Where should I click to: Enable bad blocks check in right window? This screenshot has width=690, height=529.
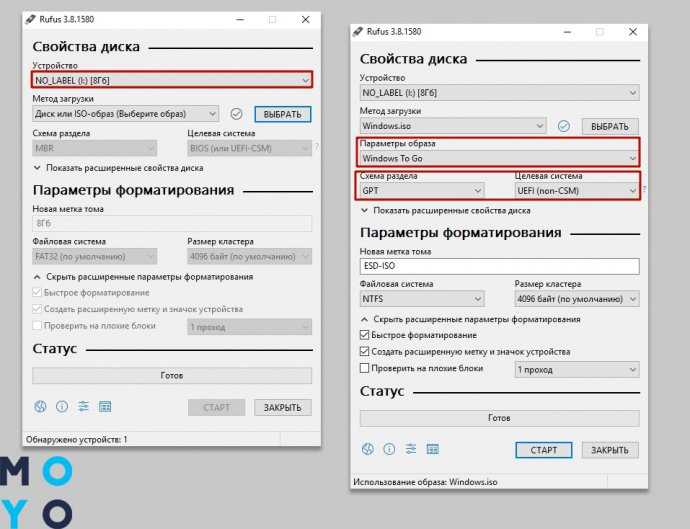[364, 368]
